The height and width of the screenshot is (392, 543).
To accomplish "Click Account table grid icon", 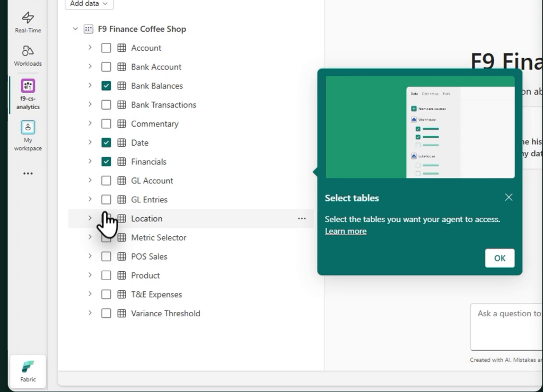I will coord(121,48).
